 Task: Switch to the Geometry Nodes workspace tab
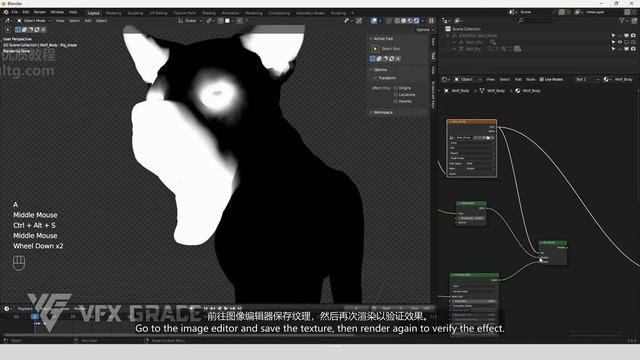310,13
